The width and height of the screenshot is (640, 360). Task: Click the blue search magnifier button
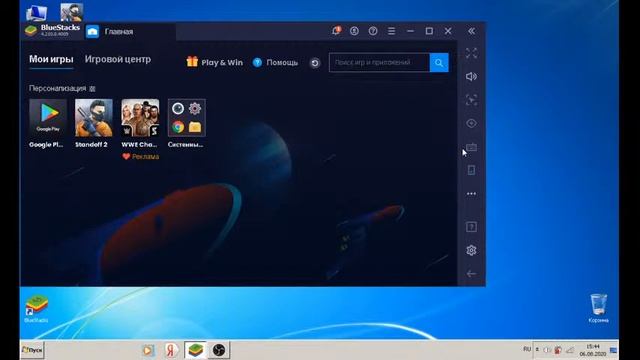click(x=439, y=62)
